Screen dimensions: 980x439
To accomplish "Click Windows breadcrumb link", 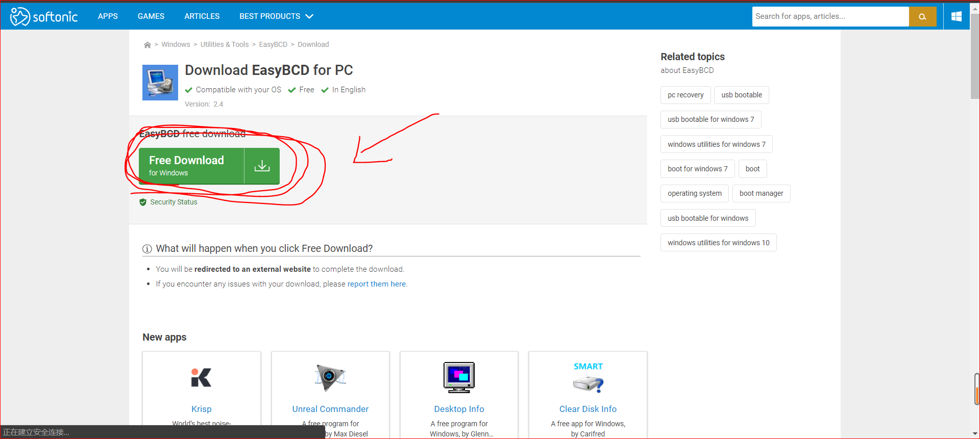I will click(176, 45).
